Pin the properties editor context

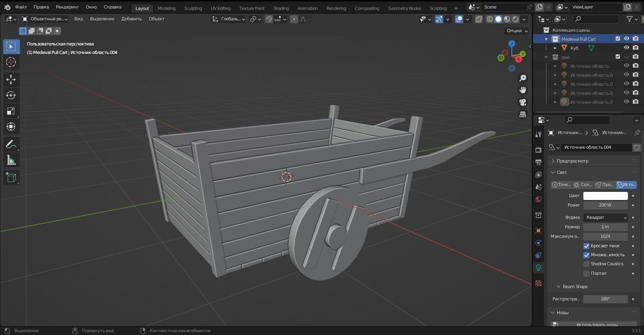[x=637, y=133]
